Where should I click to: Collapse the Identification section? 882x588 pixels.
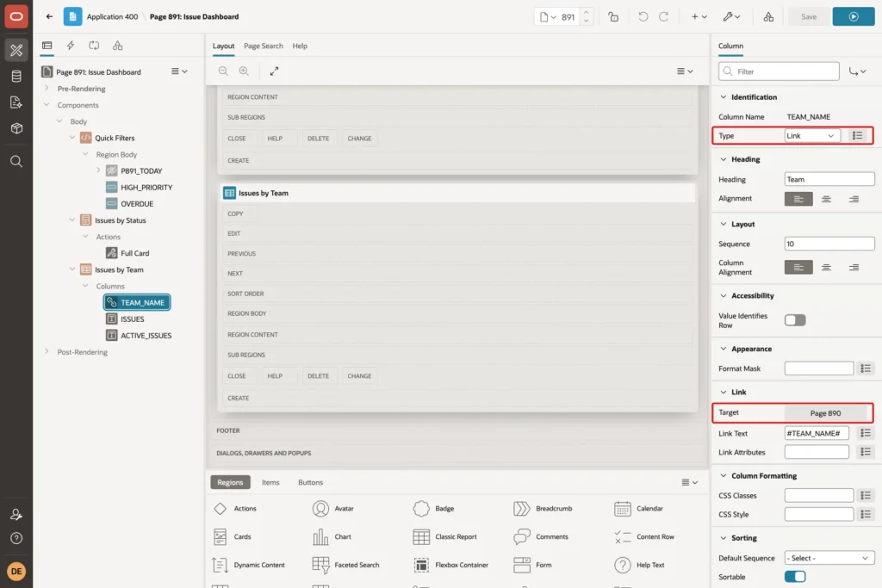click(x=724, y=96)
